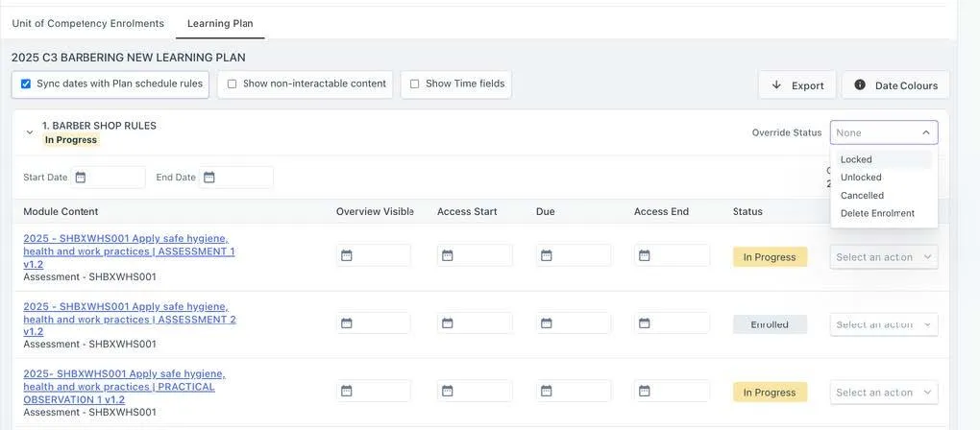Click the Override Status None combo box

884,132
